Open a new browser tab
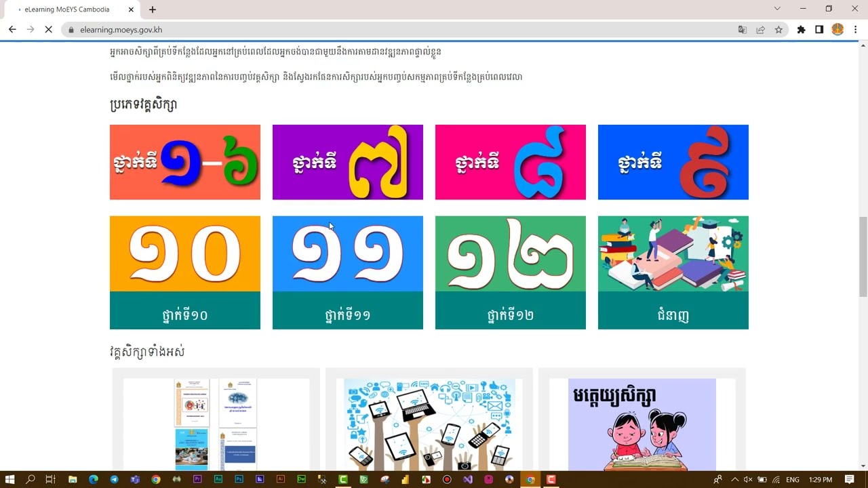868x488 pixels. [x=153, y=9]
